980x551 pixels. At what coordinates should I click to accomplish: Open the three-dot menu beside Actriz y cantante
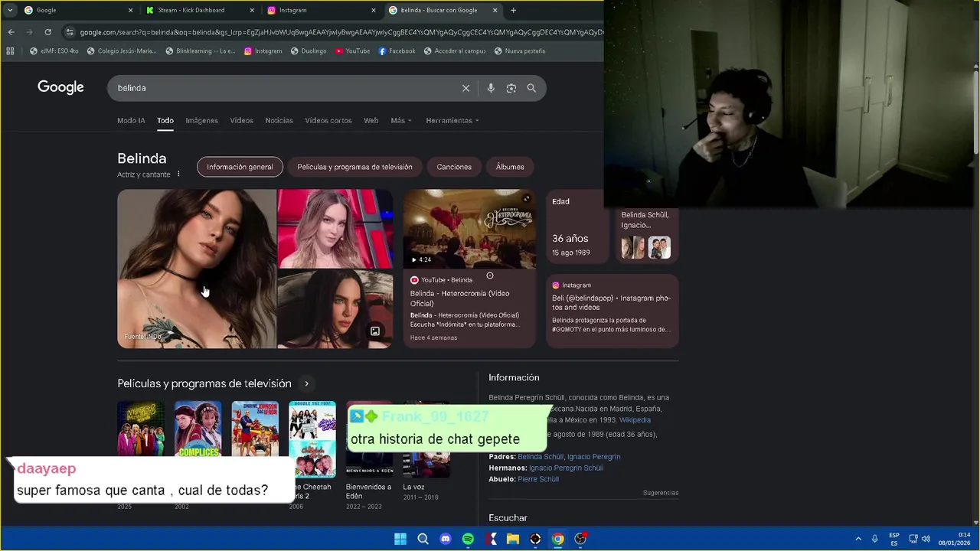pos(178,174)
